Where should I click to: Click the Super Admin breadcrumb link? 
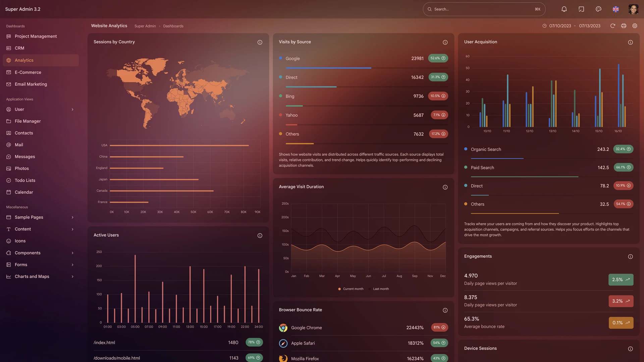tap(145, 26)
